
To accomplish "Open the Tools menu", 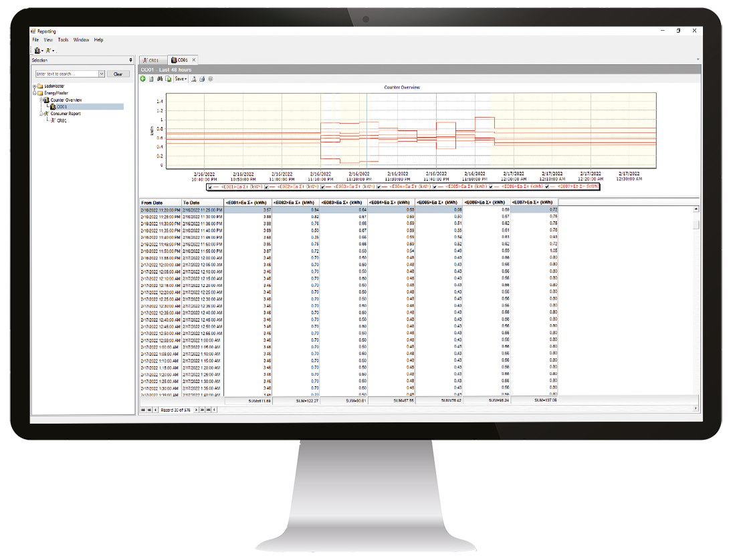I will [x=63, y=40].
